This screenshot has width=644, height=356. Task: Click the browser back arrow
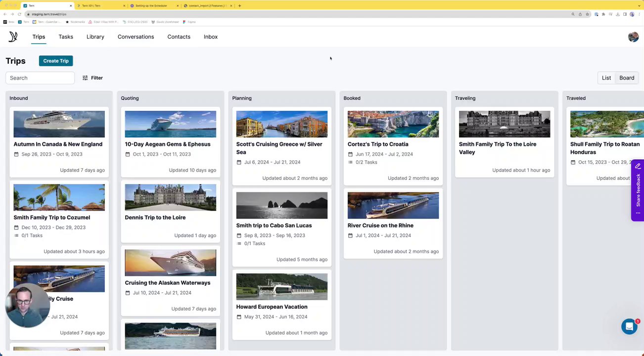(x=5, y=14)
